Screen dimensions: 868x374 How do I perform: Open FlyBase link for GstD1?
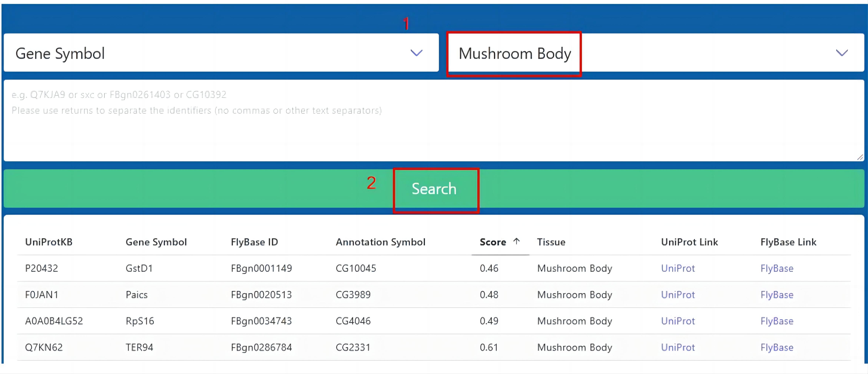(777, 268)
